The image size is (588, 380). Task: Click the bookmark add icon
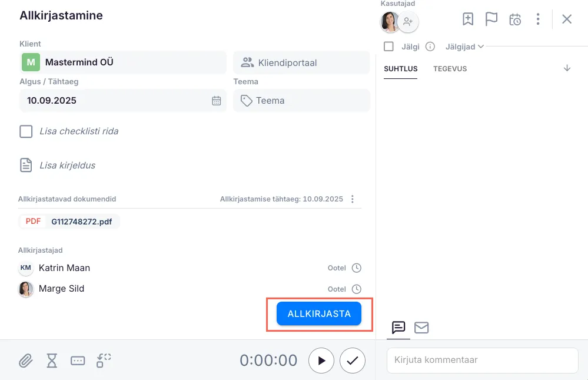(468, 19)
